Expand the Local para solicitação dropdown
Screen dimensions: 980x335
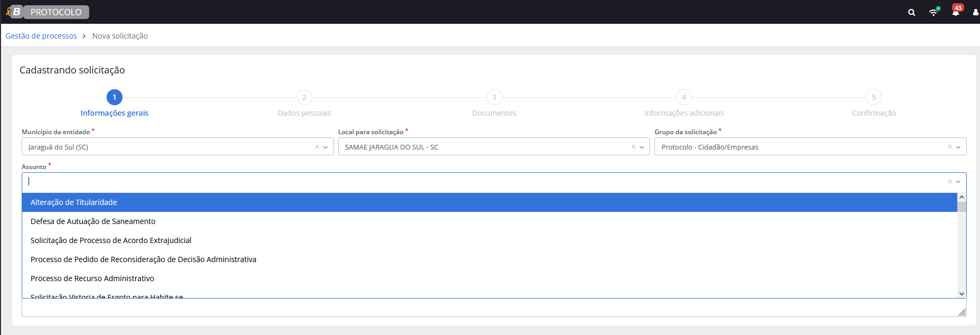click(x=642, y=147)
